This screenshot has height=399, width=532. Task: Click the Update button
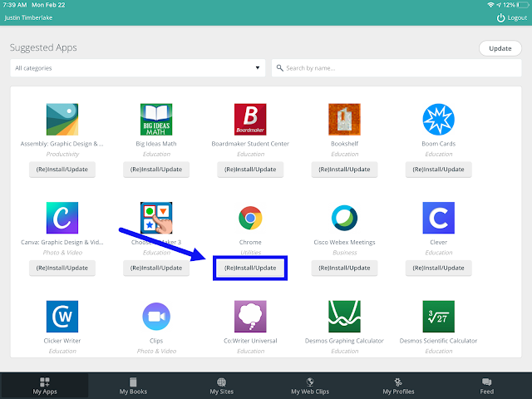[500, 48]
